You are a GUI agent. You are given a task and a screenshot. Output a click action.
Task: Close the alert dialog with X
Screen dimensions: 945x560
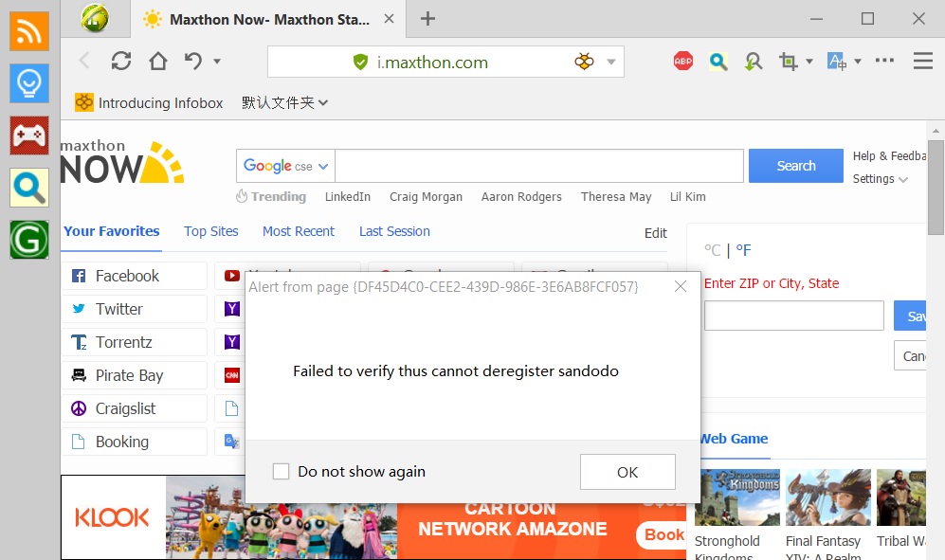tap(681, 286)
